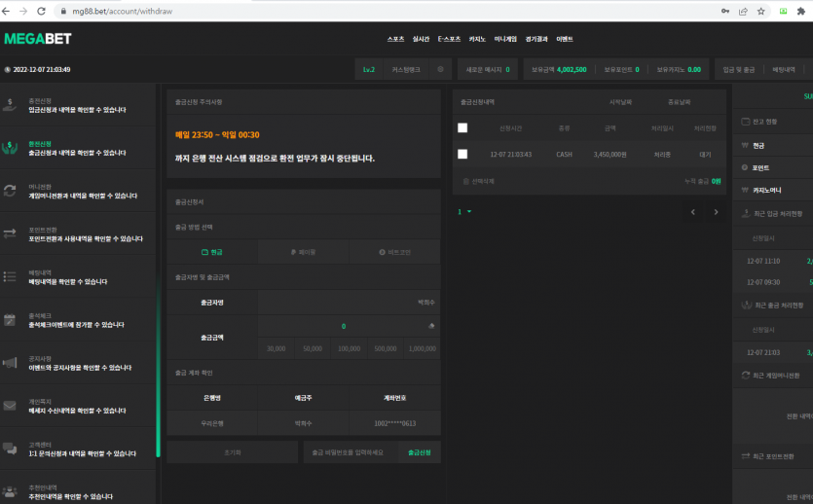The image size is (813, 504).
Task: Tick the checkbox for the CASH withdrawal row
Action: coord(462,154)
